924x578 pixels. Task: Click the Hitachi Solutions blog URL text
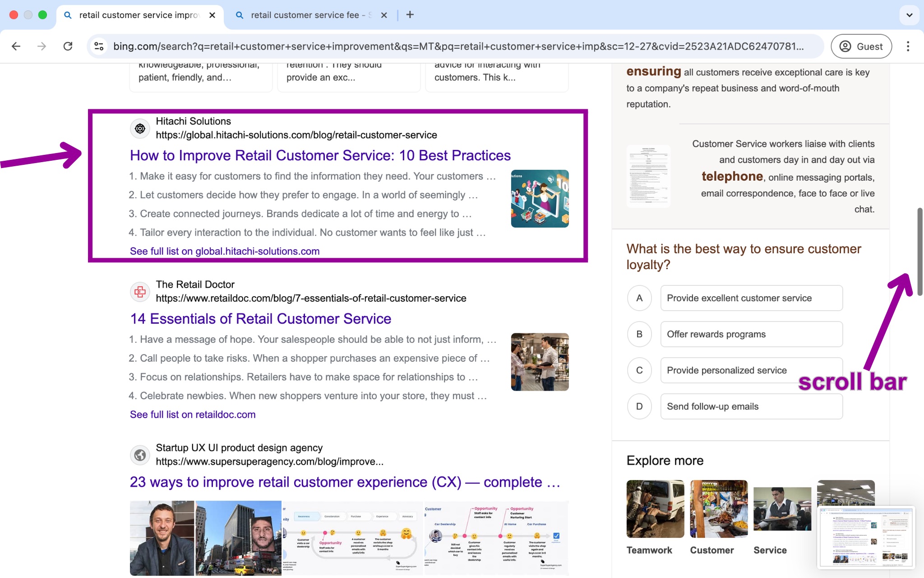(296, 135)
